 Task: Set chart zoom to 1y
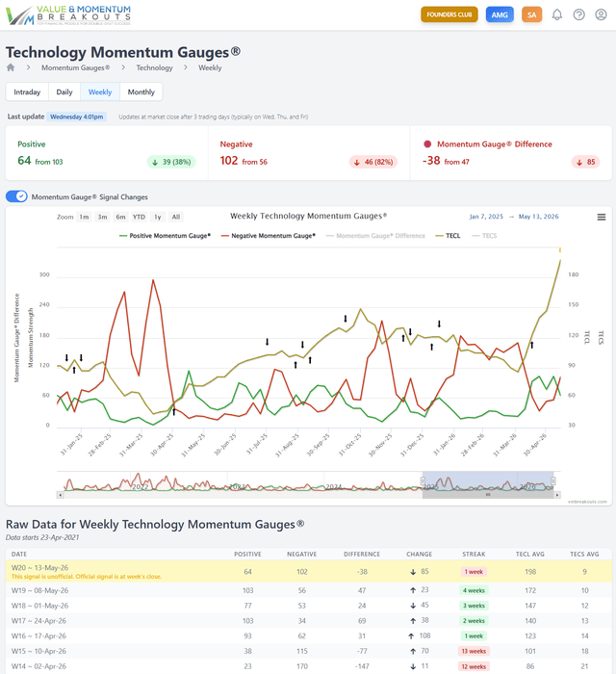tap(158, 217)
